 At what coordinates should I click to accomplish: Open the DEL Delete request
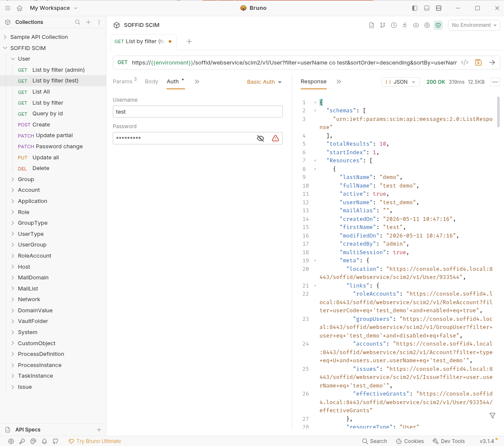click(x=53, y=168)
